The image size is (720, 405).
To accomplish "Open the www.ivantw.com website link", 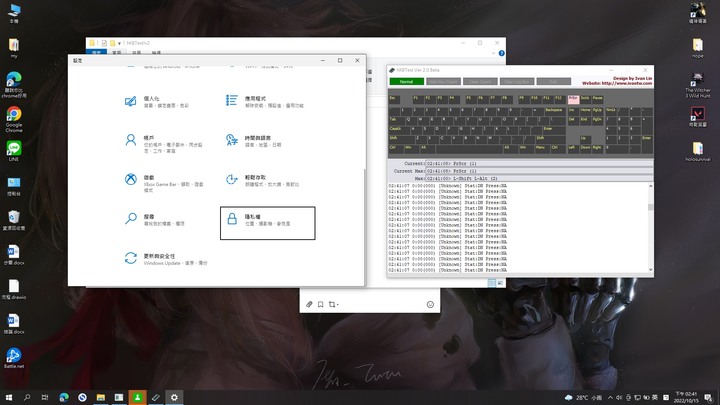I will coord(617,84).
